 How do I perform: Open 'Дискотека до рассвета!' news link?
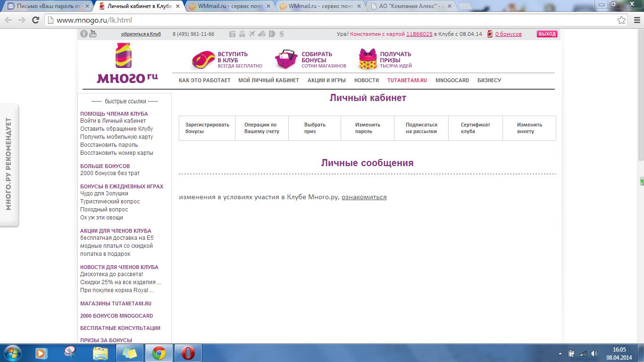coord(111,274)
